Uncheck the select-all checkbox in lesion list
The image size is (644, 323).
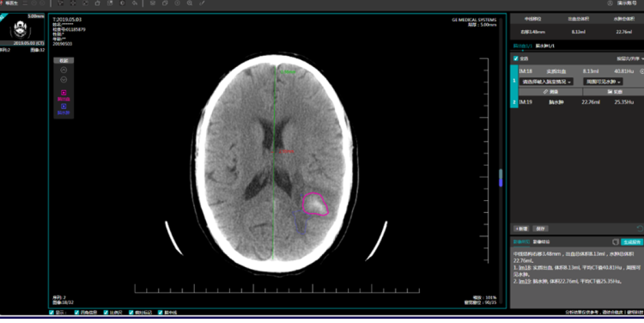click(516, 58)
